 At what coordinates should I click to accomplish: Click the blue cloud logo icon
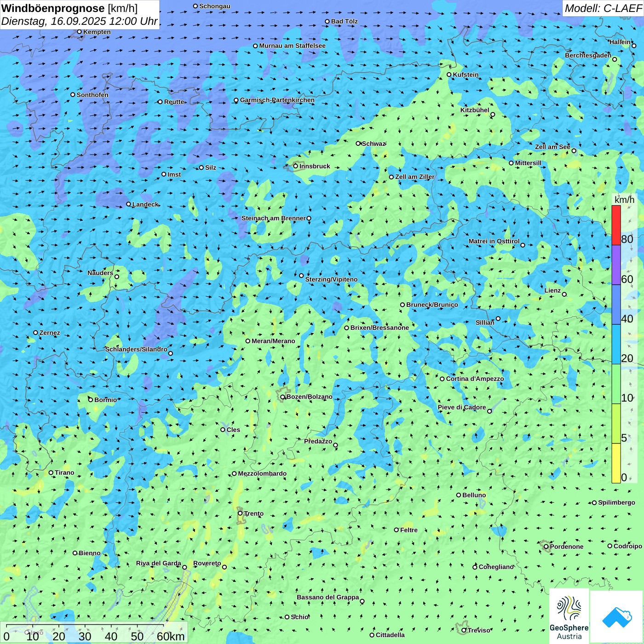pyautogui.click(x=617, y=617)
